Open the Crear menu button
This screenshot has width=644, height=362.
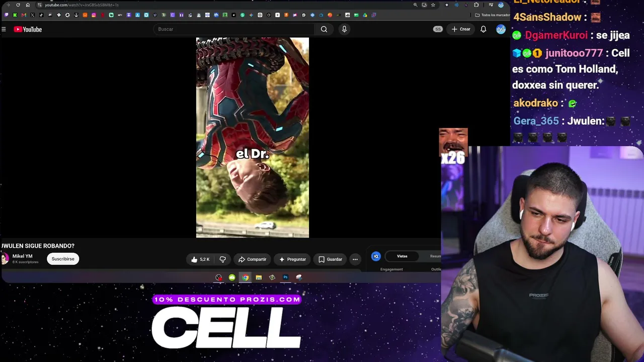click(x=461, y=29)
